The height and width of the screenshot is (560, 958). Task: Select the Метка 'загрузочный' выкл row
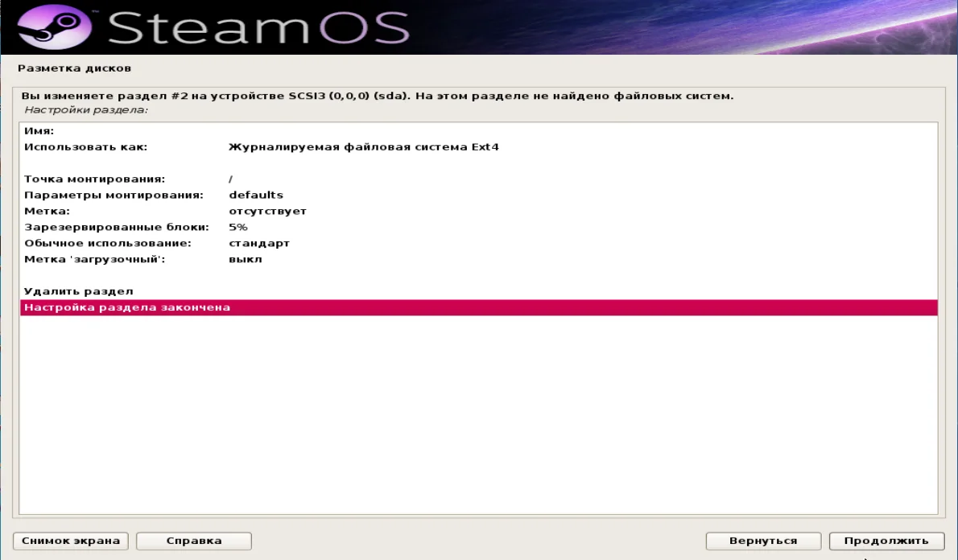[x=478, y=259]
